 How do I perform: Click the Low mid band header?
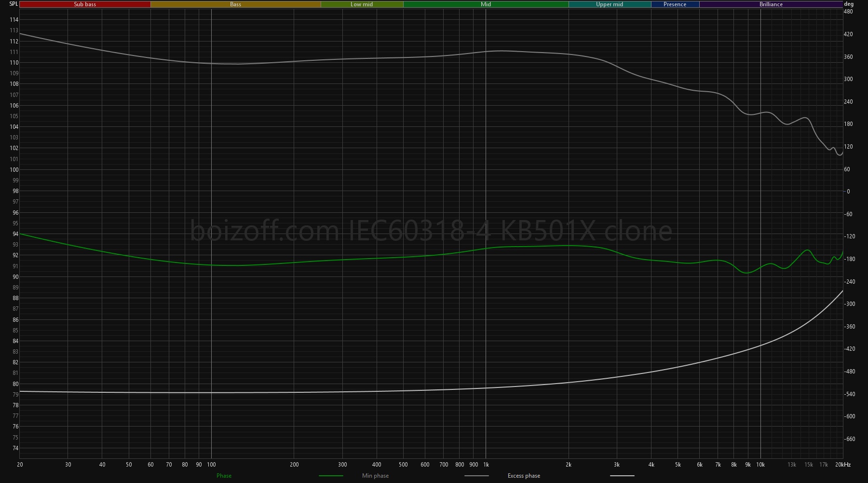362,4
